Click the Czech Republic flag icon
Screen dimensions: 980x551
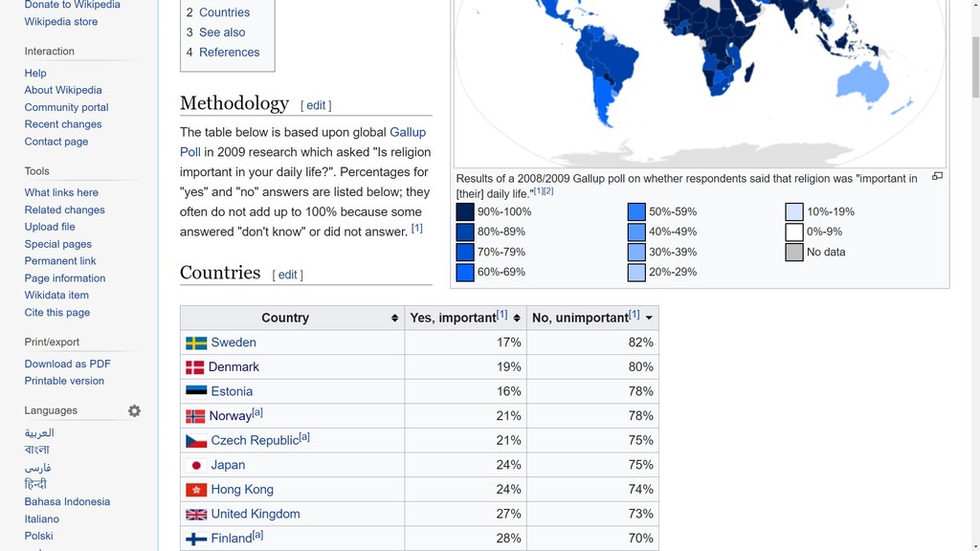click(196, 441)
